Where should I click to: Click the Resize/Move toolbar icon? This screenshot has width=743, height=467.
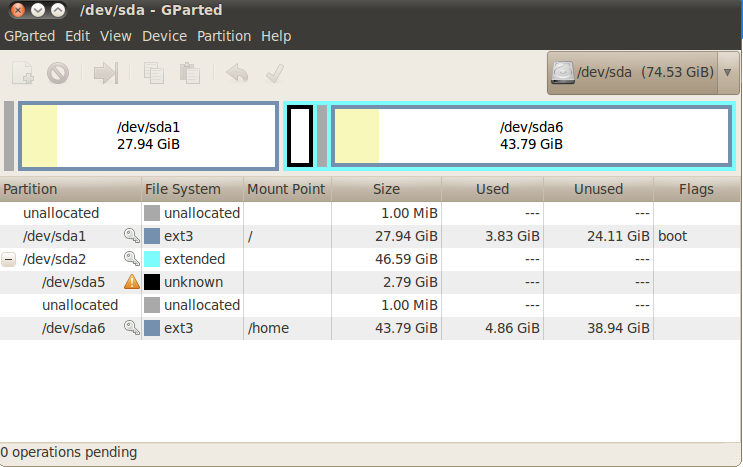click(106, 73)
